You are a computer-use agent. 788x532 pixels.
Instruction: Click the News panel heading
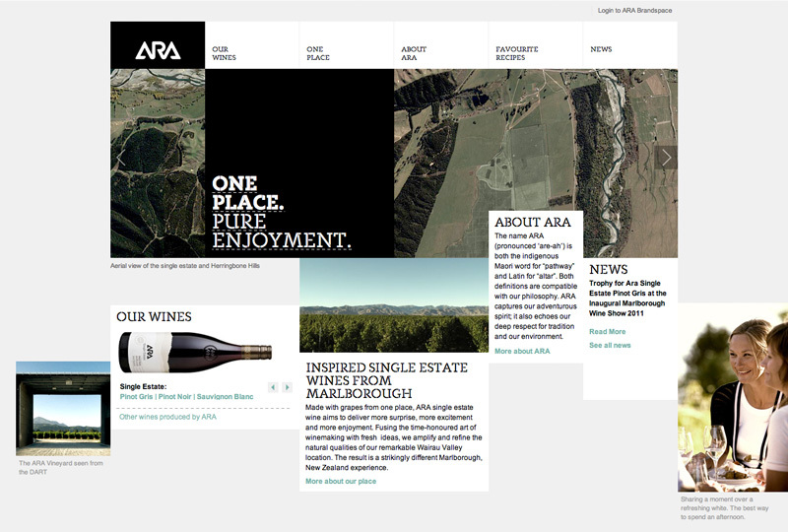click(608, 270)
